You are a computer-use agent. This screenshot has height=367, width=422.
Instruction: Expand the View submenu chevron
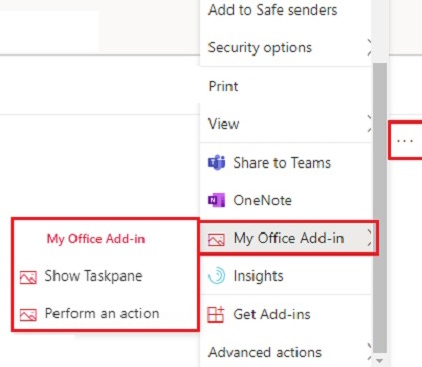click(x=369, y=123)
